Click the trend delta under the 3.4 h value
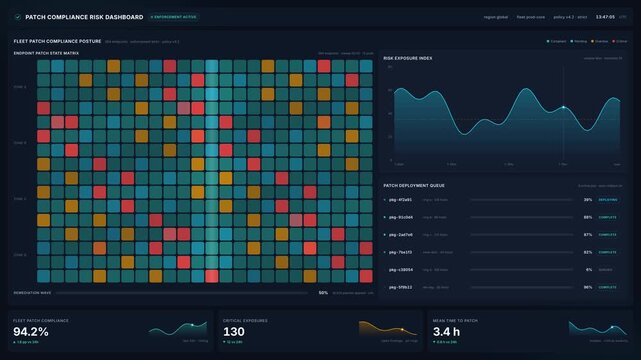The height and width of the screenshot is (360, 641). tap(445, 342)
